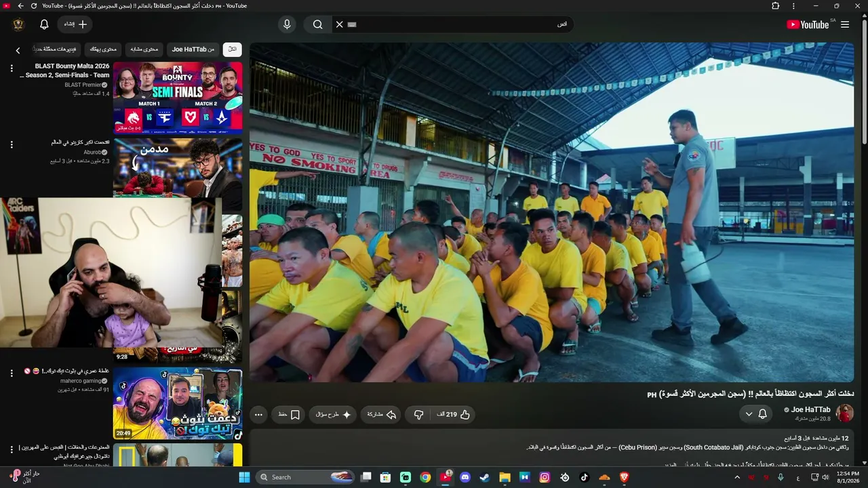Screen dimensions: 868x488
Task: Open options menu for Nat Geo Abu Dhabi video
Action: (x=11, y=449)
